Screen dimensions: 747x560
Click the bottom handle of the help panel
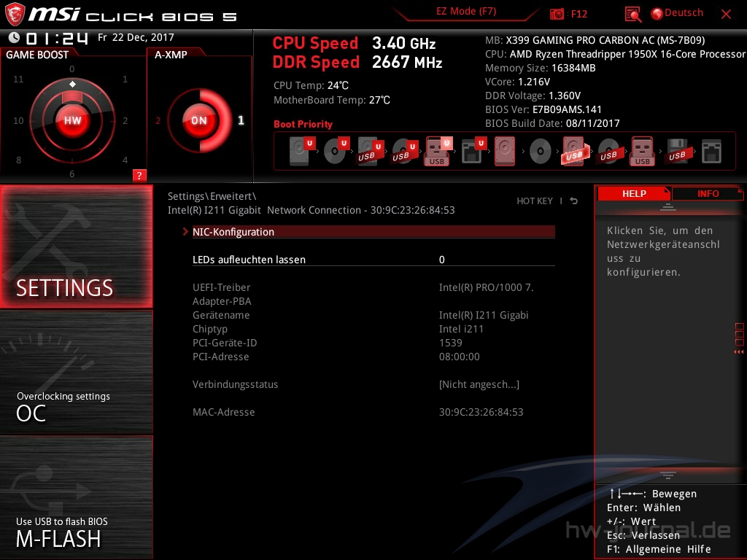pos(668,475)
